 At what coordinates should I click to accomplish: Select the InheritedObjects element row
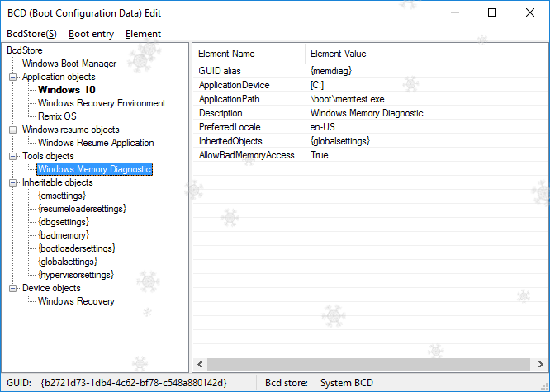[x=368, y=141]
